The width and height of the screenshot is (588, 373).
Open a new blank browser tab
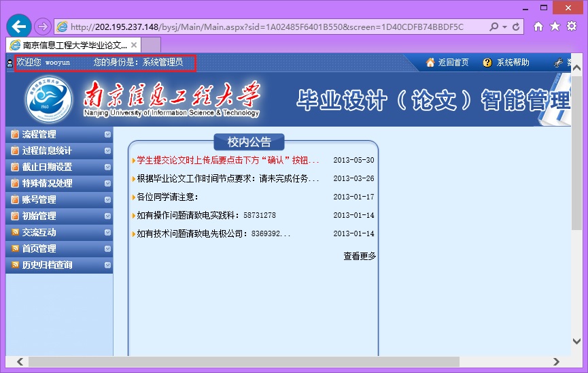151,45
